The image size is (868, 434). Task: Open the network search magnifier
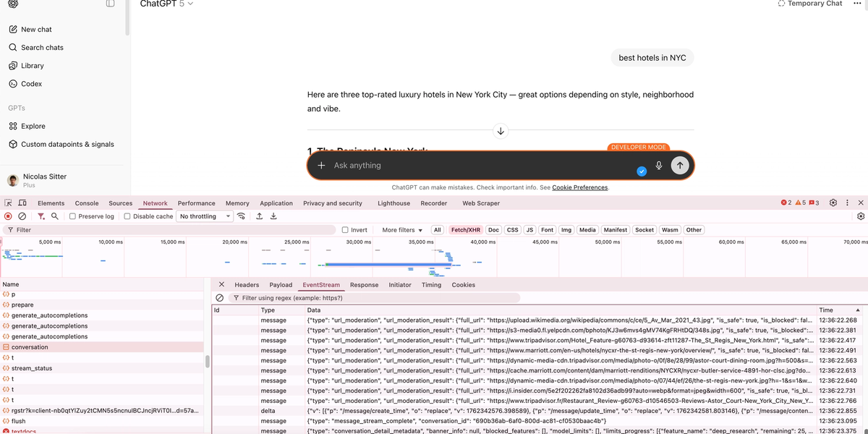coord(53,216)
